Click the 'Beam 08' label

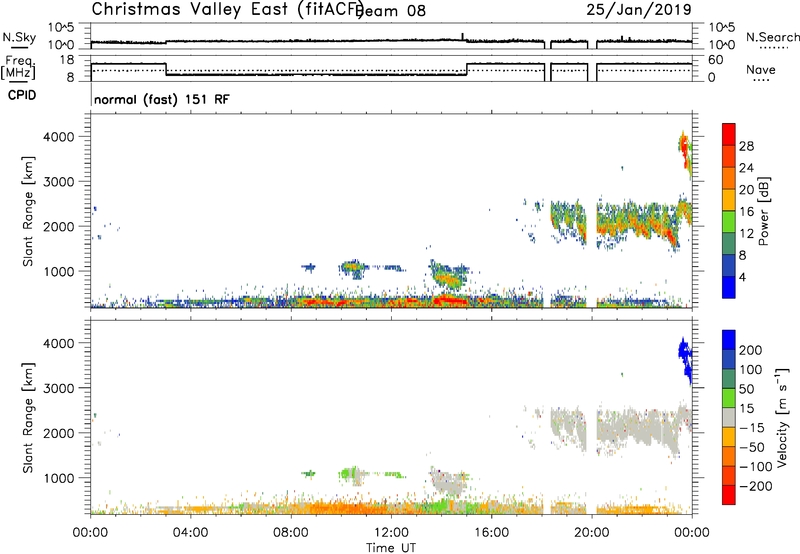coord(390,10)
